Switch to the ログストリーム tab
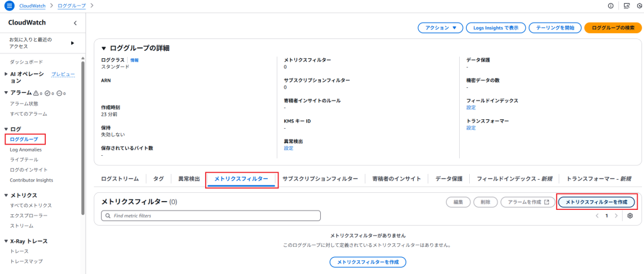Viewport: 644px width, 274px height. (x=120, y=179)
